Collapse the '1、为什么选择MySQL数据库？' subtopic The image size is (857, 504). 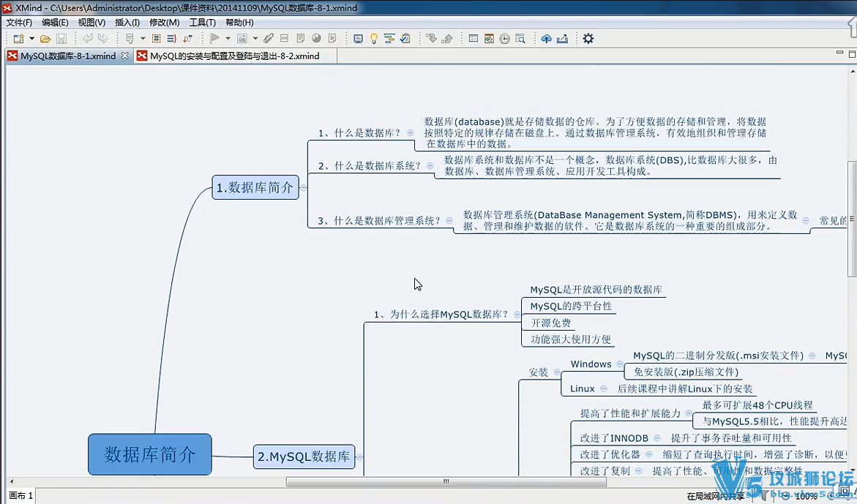tap(517, 314)
